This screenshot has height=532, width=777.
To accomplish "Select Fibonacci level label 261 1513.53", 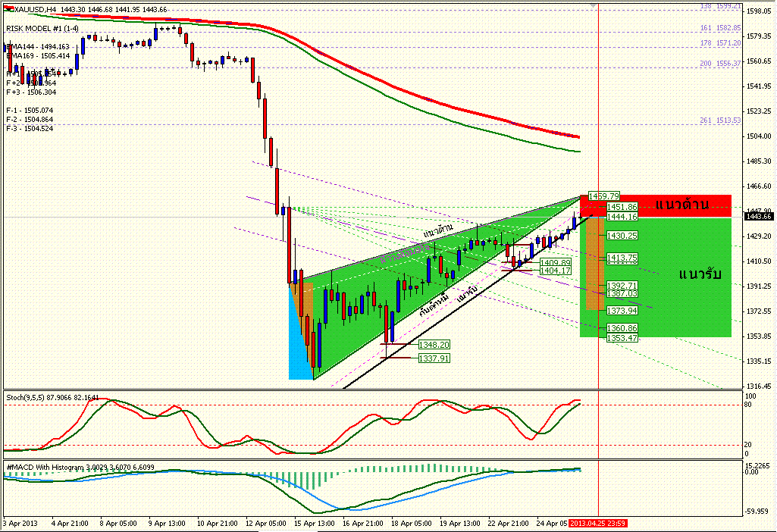I will click(x=720, y=120).
